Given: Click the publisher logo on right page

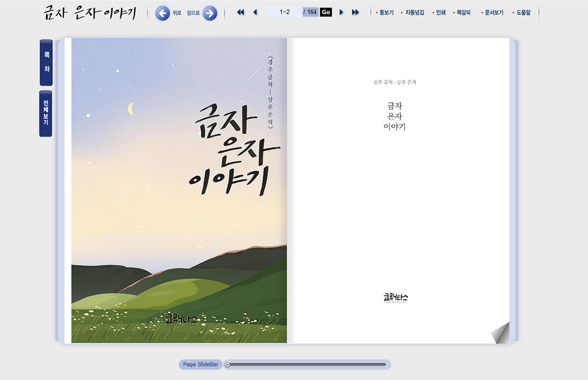Looking at the screenshot, I should [x=395, y=298].
